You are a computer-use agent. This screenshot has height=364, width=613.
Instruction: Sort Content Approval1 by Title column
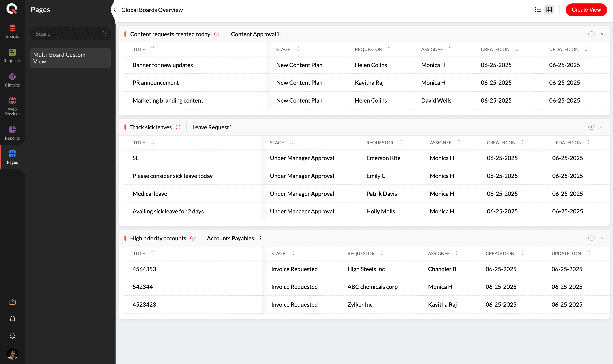pos(152,49)
